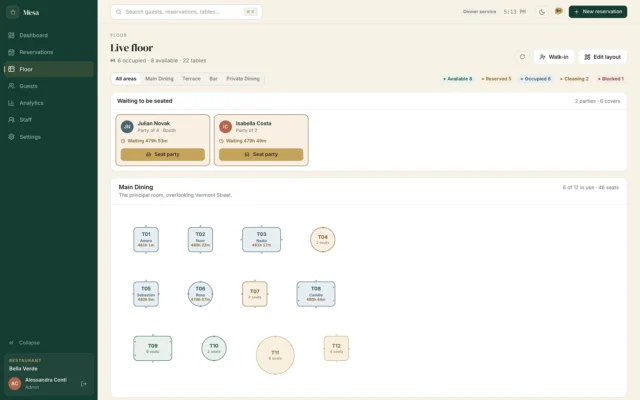Switch to the Bar tab
Image resolution: width=640 pixels, height=400 pixels.
(213, 79)
